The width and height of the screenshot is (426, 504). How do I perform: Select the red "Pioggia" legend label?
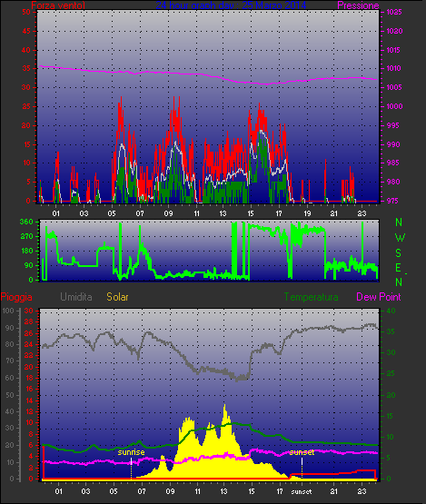[16, 297]
